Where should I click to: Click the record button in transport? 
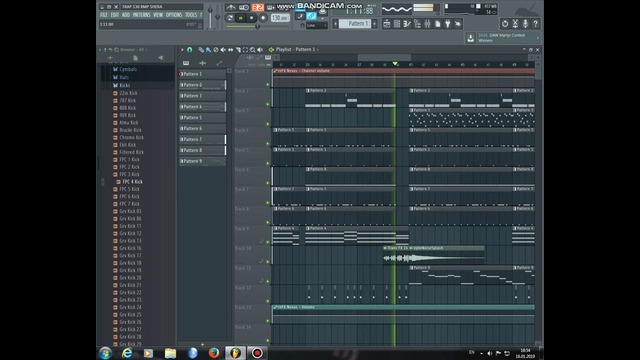coord(263,18)
